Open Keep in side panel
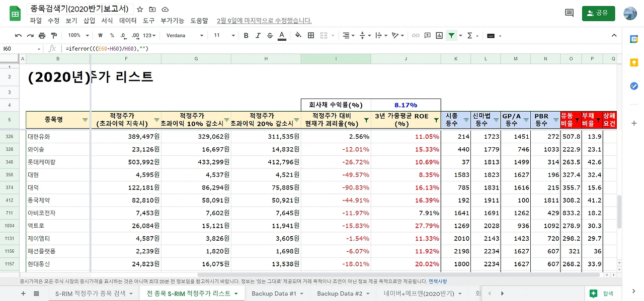This screenshot has width=644, height=301. pos(634,63)
